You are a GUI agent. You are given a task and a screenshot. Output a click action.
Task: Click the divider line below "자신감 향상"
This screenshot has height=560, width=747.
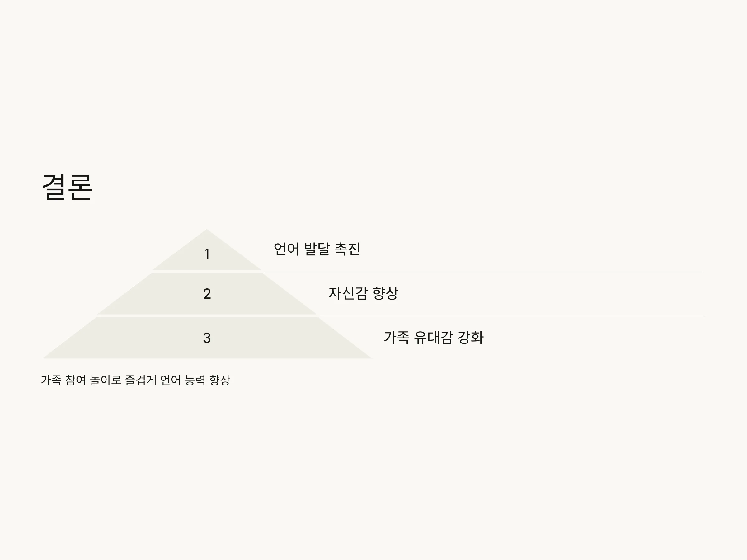click(512, 316)
